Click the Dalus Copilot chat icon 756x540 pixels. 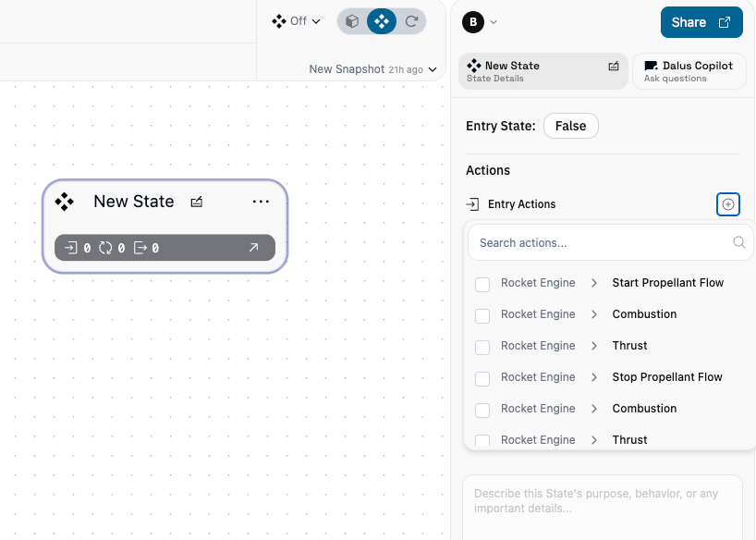pyautogui.click(x=652, y=66)
